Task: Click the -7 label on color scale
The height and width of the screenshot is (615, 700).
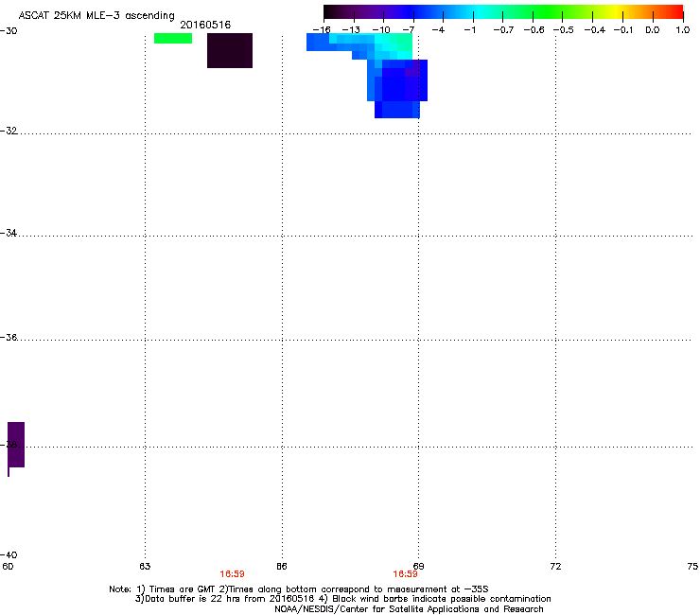Action: coord(409,30)
